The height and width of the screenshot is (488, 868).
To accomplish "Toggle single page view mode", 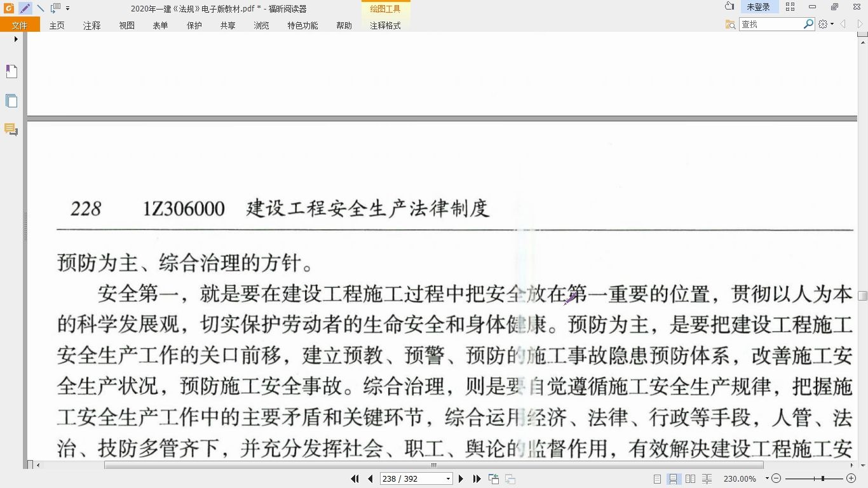I will pos(658,478).
